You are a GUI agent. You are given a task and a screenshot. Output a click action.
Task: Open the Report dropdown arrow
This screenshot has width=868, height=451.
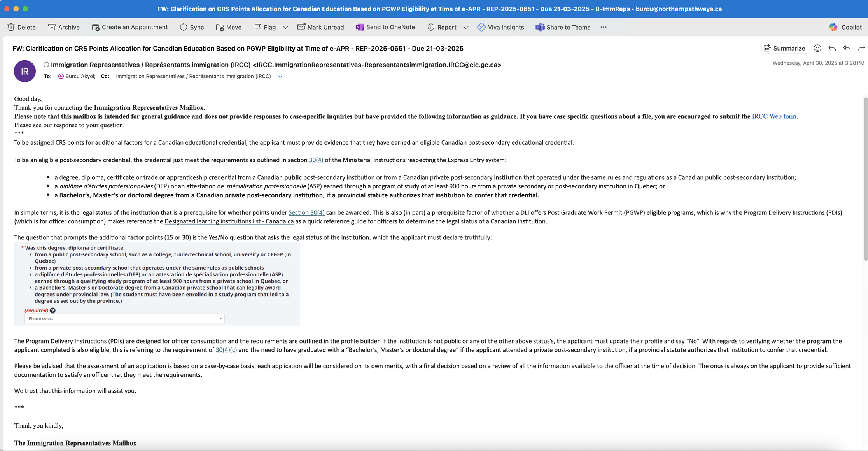pyautogui.click(x=465, y=27)
